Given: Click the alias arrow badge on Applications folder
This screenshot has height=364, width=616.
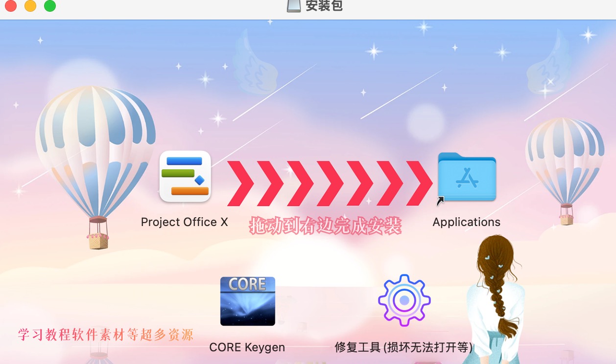Looking at the screenshot, I should coord(440,200).
